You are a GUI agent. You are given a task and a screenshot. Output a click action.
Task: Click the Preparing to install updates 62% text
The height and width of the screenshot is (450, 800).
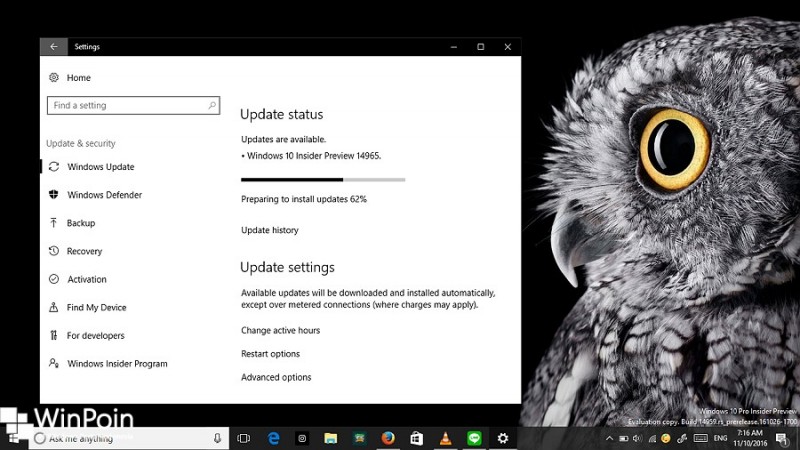point(304,199)
